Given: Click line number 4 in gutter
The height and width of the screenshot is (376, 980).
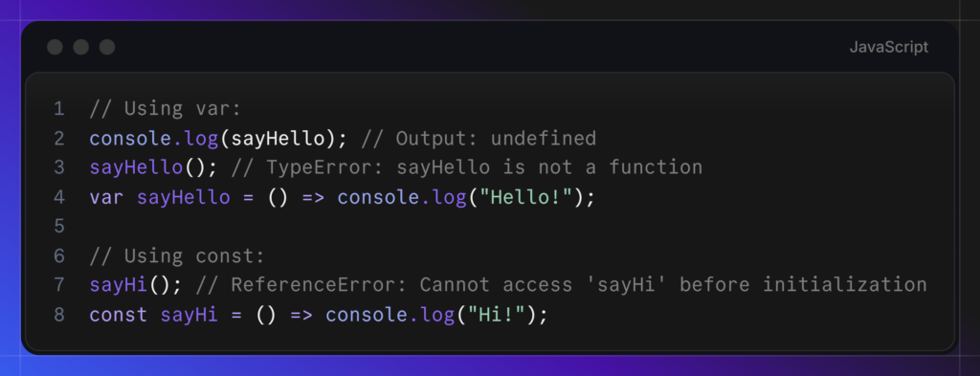Looking at the screenshot, I should pyautogui.click(x=58, y=197).
